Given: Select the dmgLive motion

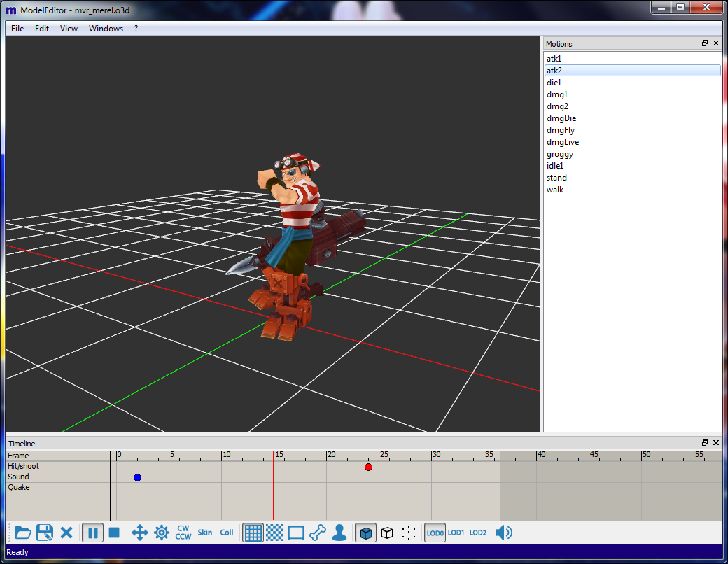Looking at the screenshot, I should (632, 142).
